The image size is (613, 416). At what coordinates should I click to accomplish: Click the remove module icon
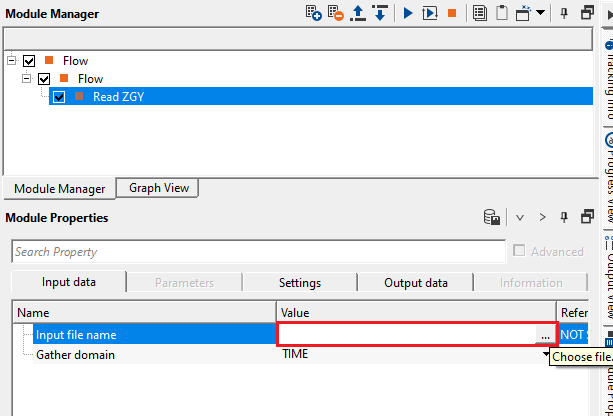coord(337,13)
